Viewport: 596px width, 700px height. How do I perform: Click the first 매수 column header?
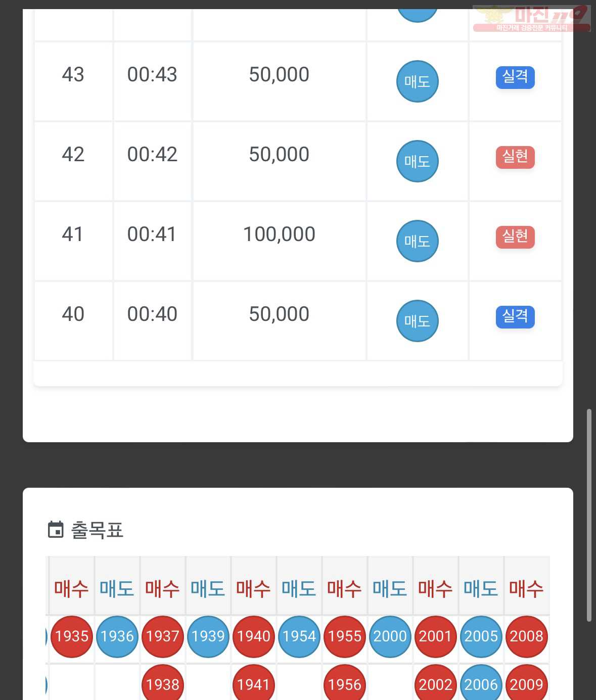tap(72, 588)
